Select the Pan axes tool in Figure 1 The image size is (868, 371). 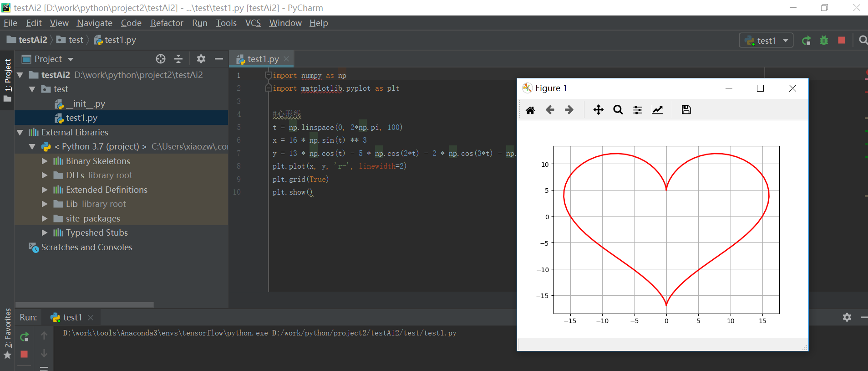click(599, 110)
